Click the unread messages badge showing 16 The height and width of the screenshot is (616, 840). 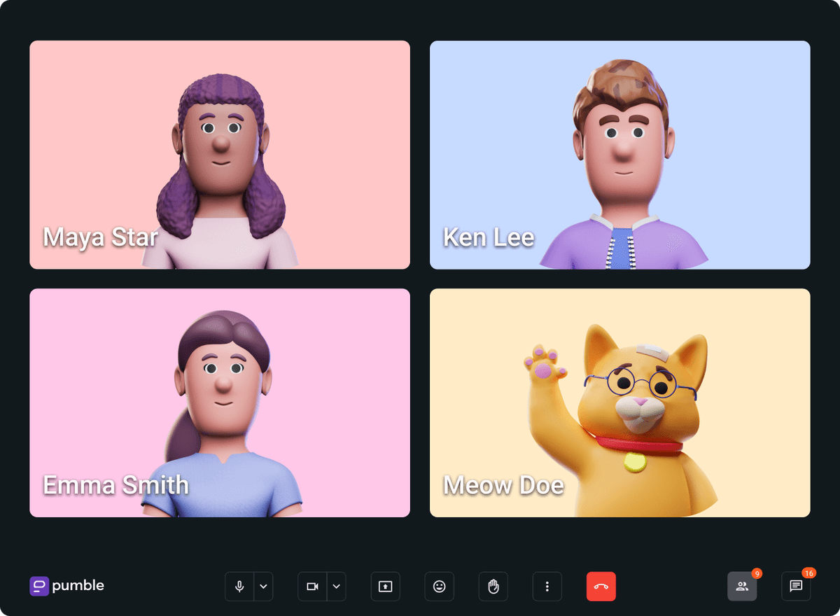pos(809,573)
